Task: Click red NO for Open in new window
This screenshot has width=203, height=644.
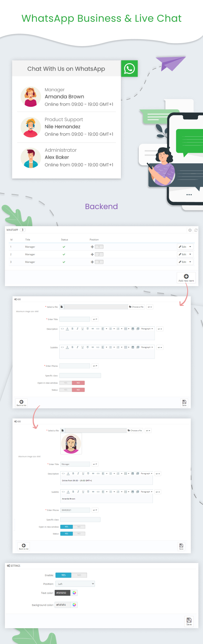Action: pyautogui.click(x=78, y=383)
